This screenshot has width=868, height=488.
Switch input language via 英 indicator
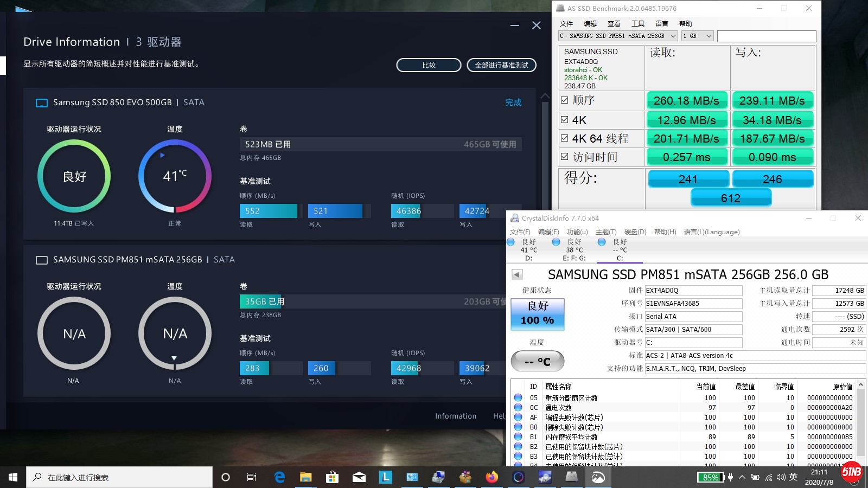click(793, 477)
